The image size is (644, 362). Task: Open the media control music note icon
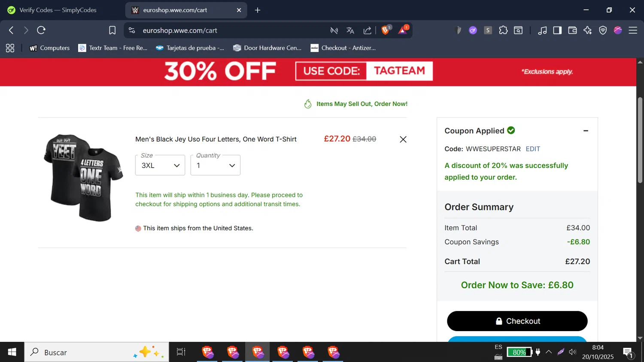click(542, 30)
